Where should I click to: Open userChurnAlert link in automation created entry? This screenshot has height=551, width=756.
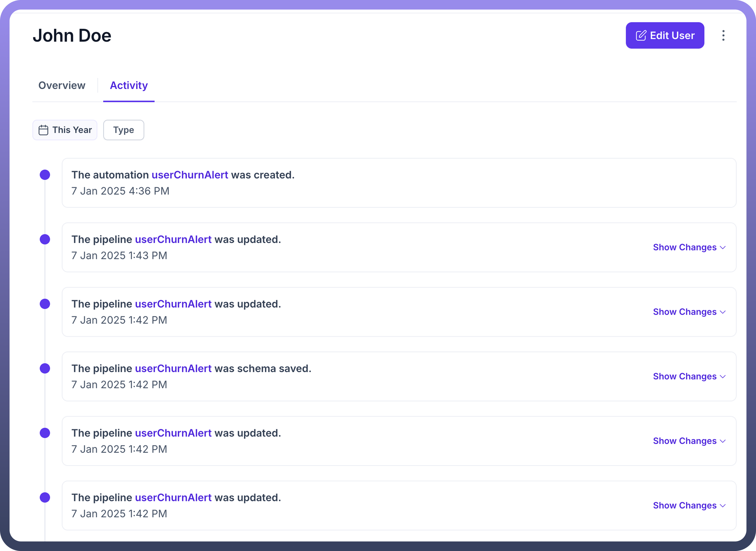click(190, 175)
